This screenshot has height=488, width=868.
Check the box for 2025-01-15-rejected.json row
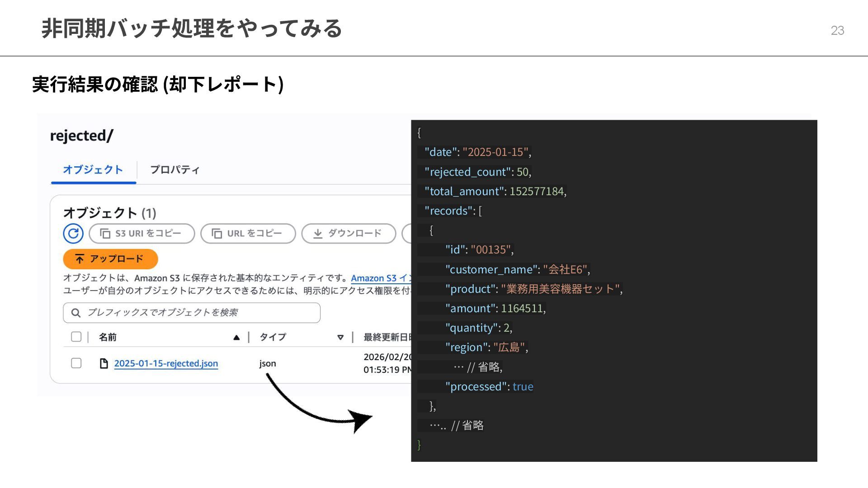[76, 363]
